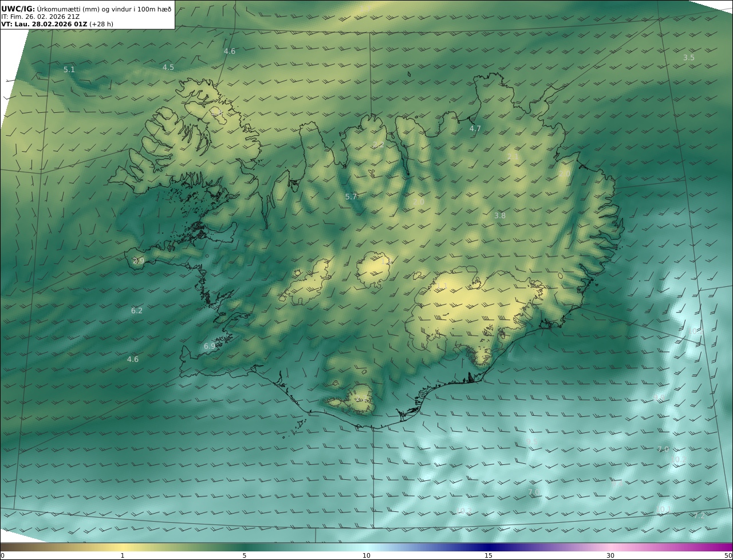Select the 10.1 value label on the map
This screenshot has height=560, width=733.
pyautogui.click(x=664, y=508)
